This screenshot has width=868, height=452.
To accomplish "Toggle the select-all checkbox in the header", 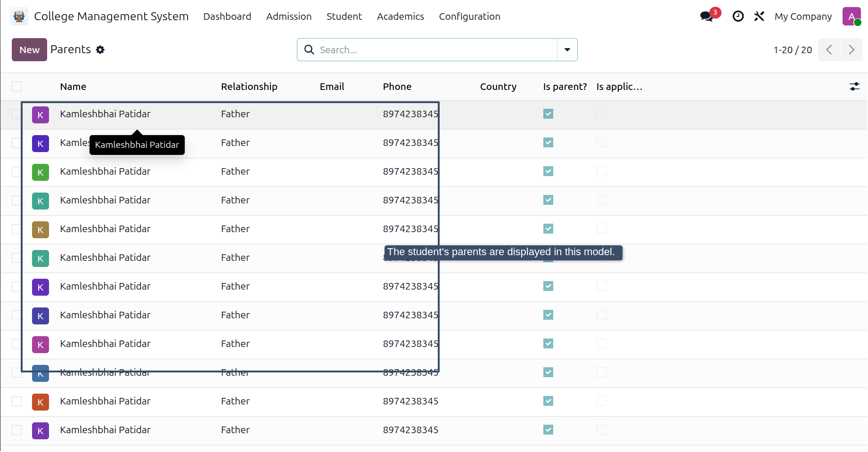I will pos(17,87).
